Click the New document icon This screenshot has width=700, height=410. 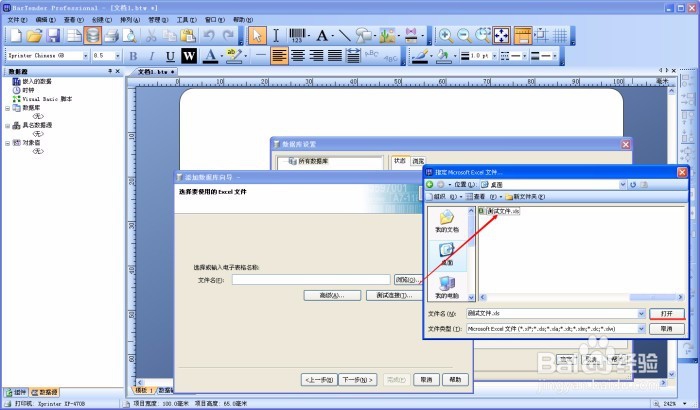pyautogui.click(x=16, y=36)
